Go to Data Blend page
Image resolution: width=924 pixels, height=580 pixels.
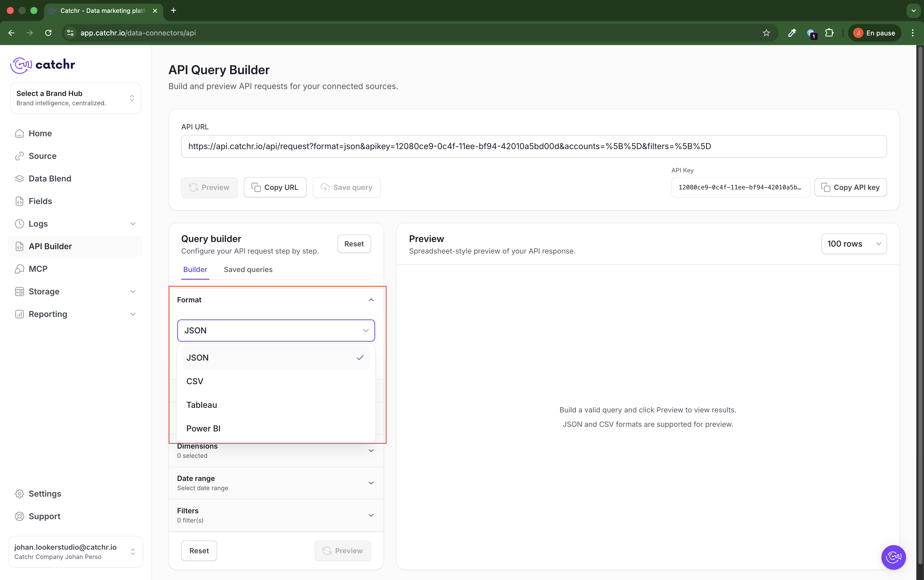(x=50, y=178)
